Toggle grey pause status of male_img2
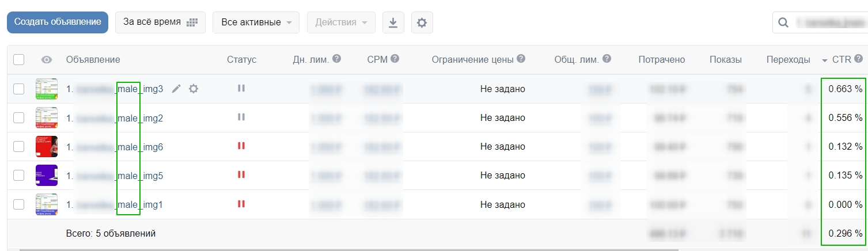This screenshot has width=868, height=251. [x=241, y=117]
